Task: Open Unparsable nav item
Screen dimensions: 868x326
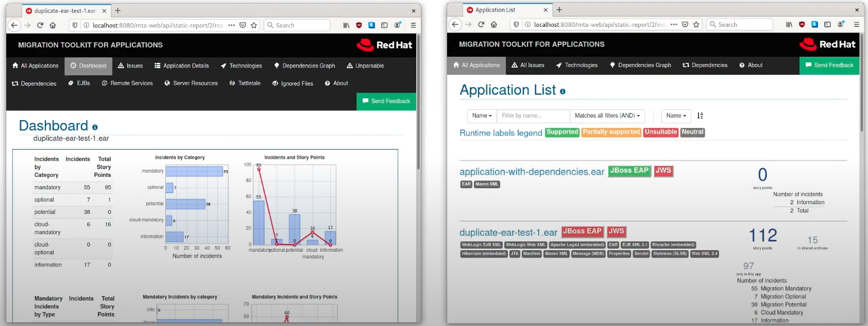Action: 365,66
